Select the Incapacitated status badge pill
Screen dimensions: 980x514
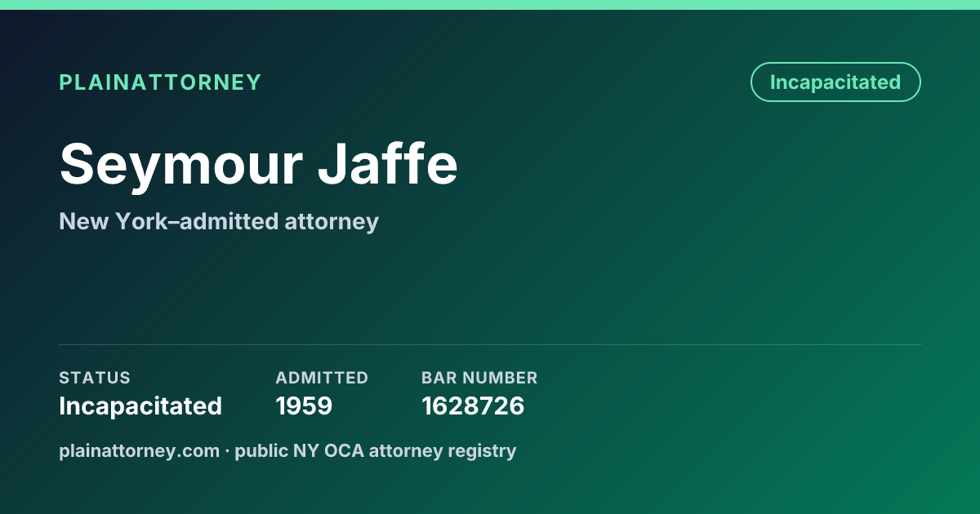pos(835,82)
